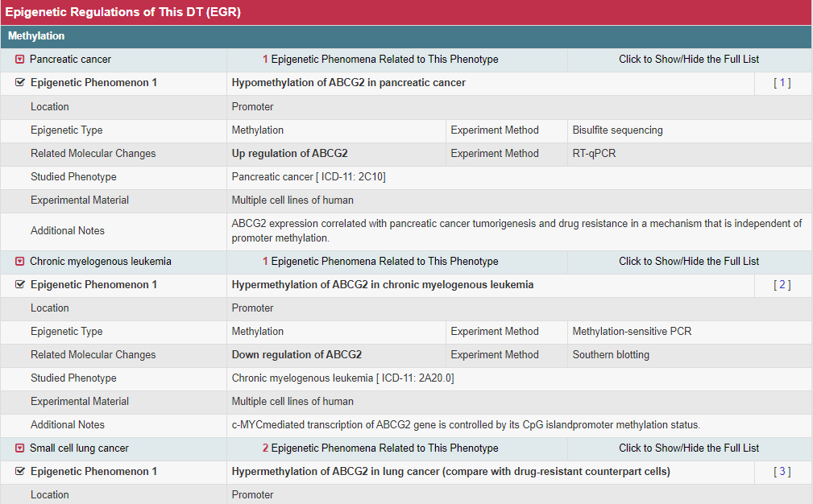Show/Hide full list for Pancreatic cancer
Image resolution: width=813 pixels, height=504 pixels.
pyautogui.click(x=688, y=60)
